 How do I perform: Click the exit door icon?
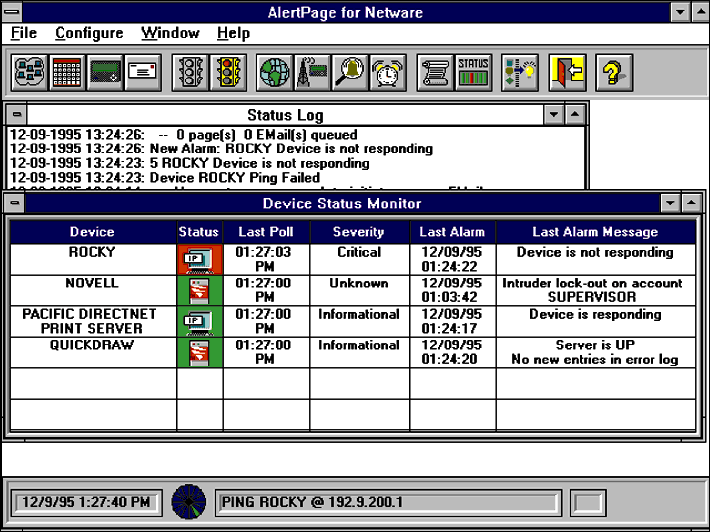coord(567,72)
